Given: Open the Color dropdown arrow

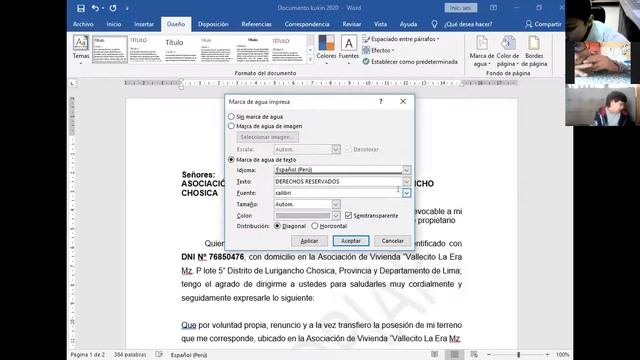Looking at the screenshot, I should click(x=336, y=216).
